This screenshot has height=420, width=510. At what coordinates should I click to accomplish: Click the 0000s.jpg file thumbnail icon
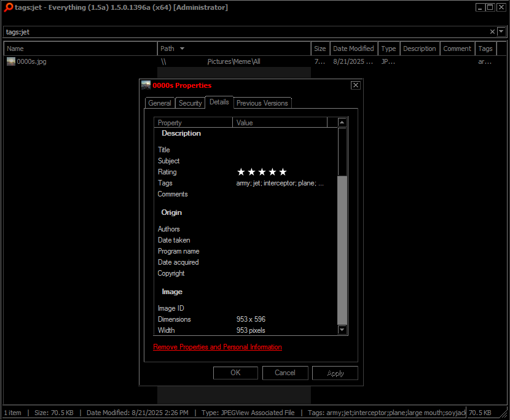click(11, 61)
